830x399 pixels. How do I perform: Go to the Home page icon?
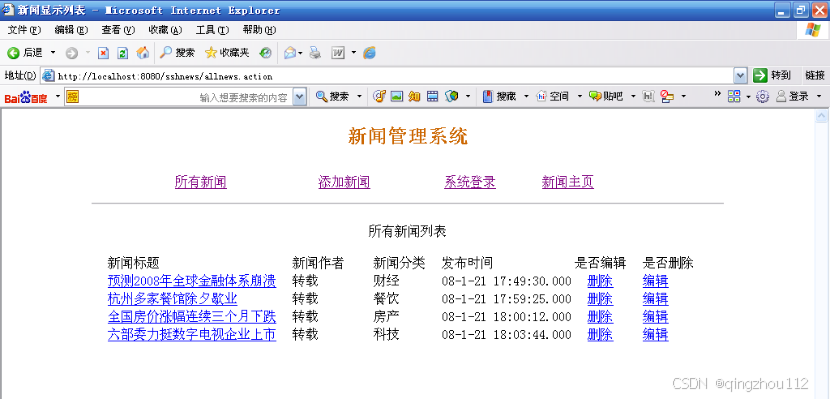point(142,52)
